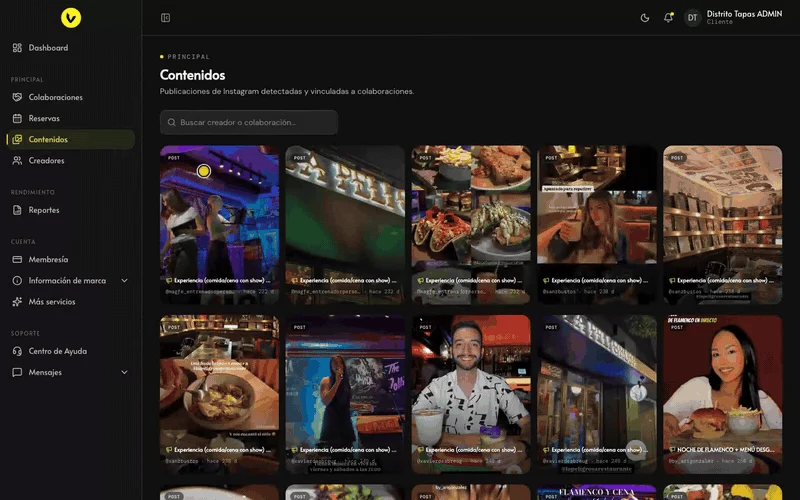
Task: Click the magnifier icon in the search box
Action: point(171,122)
